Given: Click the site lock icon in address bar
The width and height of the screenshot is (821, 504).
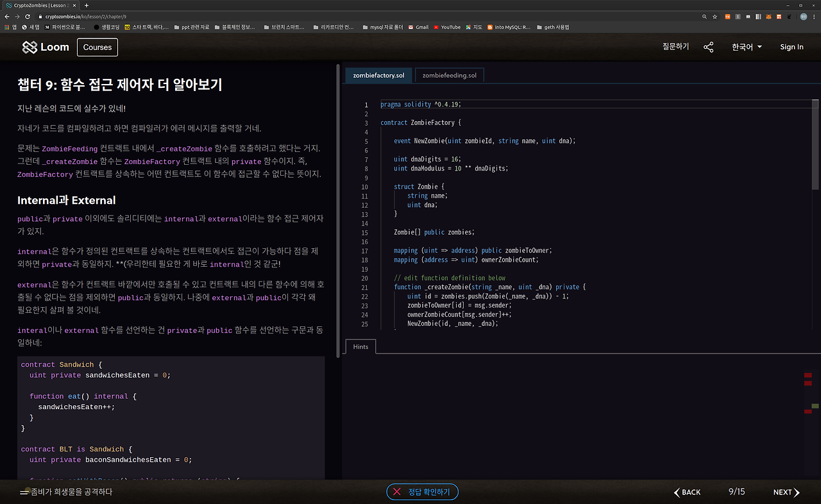Looking at the screenshot, I should [x=40, y=16].
